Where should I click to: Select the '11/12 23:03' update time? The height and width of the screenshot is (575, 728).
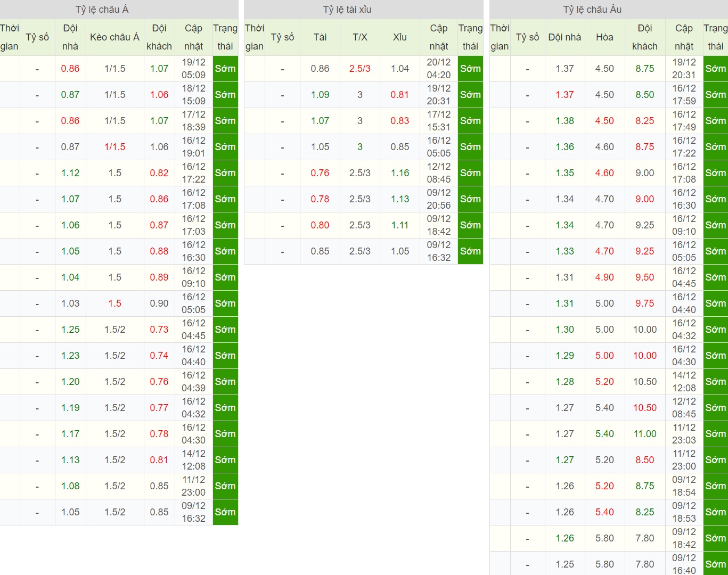[684, 434]
